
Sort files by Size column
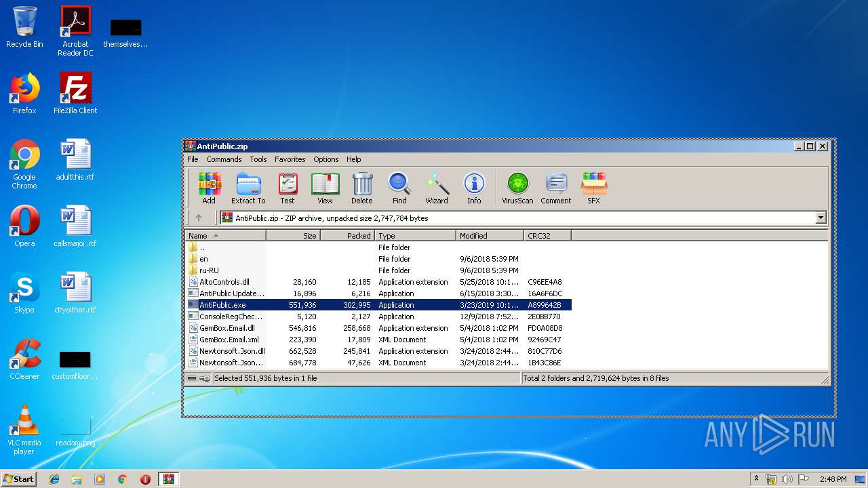click(x=293, y=236)
